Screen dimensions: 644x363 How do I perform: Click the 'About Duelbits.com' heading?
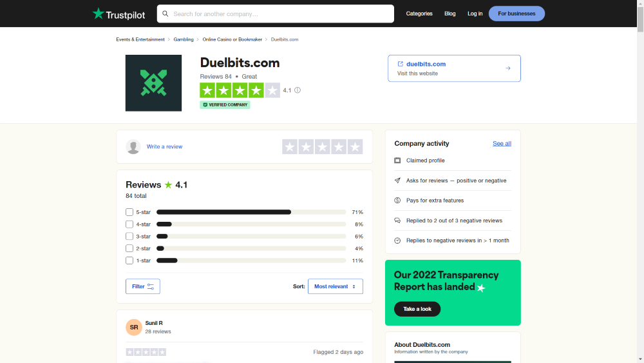coord(422,345)
